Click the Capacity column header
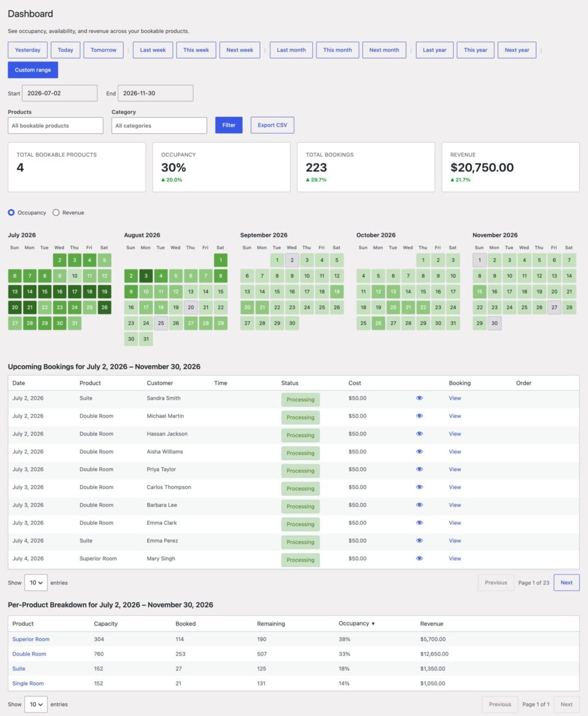This screenshot has width=588, height=716. 106,624
